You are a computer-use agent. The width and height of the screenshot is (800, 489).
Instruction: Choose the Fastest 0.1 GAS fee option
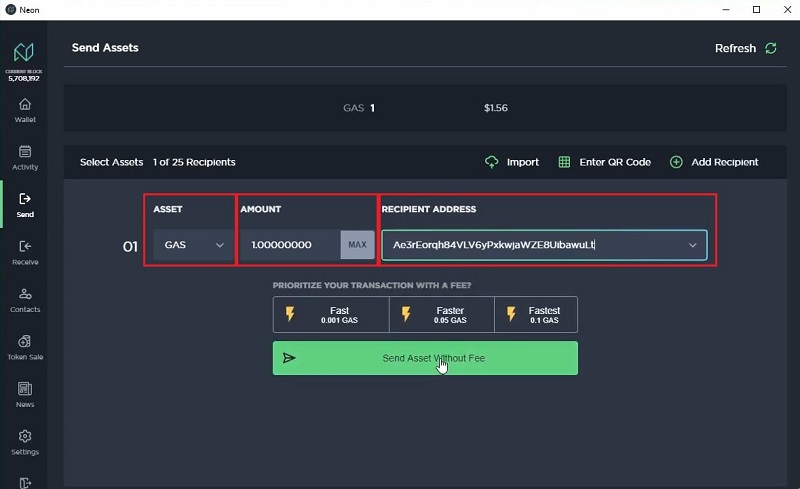point(536,315)
